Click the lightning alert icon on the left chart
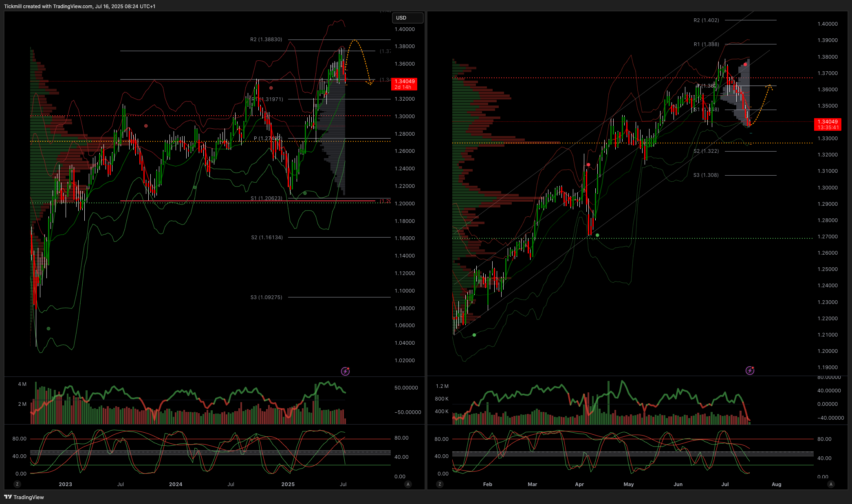 pyautogui.click(x=345, y=371)
